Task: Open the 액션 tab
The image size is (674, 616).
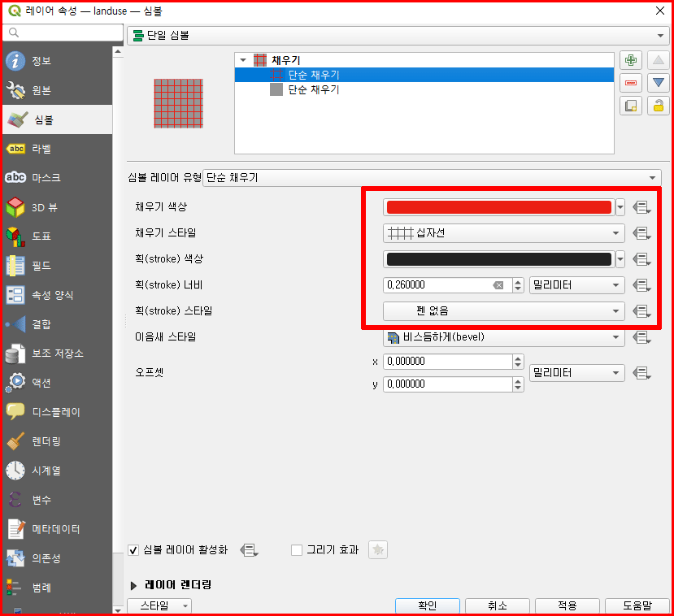Action: (x=57, y=383)
